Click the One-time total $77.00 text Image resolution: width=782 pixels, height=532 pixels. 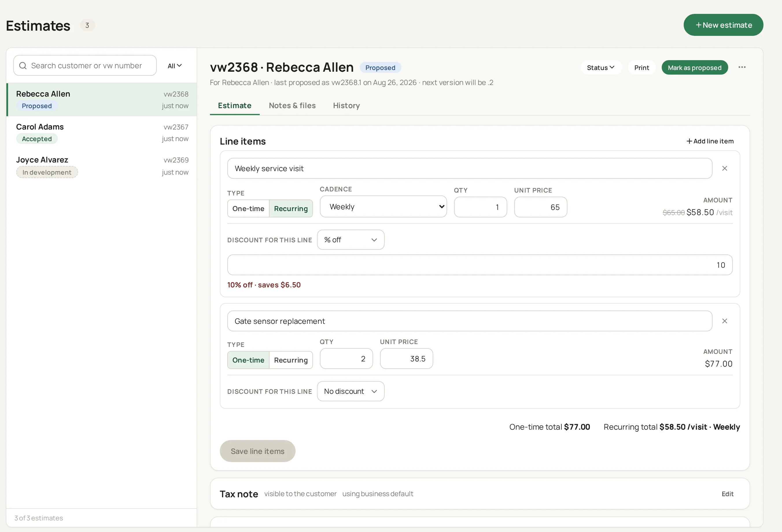(x=549, y=427)
